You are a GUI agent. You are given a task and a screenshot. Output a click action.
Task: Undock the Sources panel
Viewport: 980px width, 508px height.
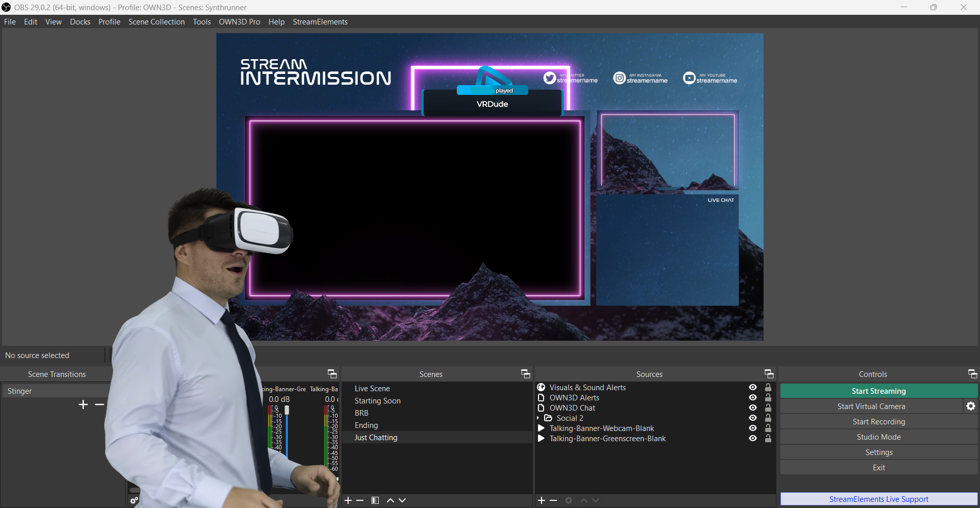pyautogui.click(x=769, y=374)
